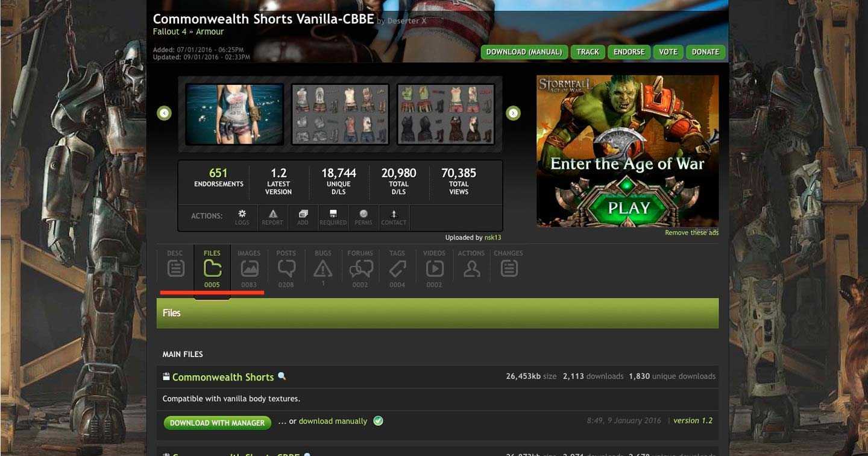
Task: Click the Armour category link
Action: click(x=210, y=31)
